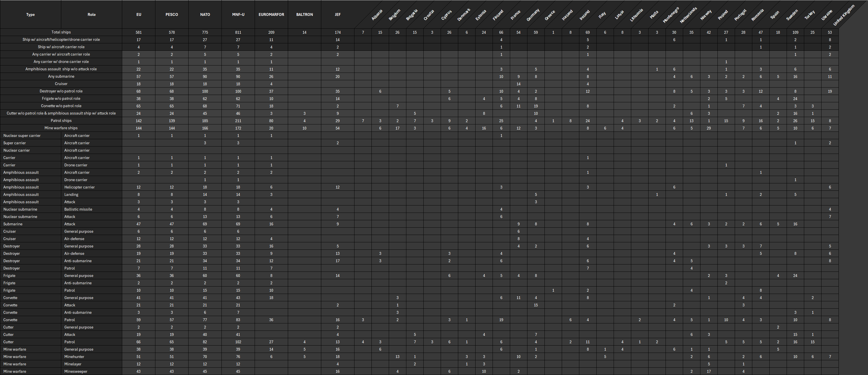The width and height of the screenshot is (868, 375).
Task: Select the Minelayer role cell
Action: (x=73, y=364)
